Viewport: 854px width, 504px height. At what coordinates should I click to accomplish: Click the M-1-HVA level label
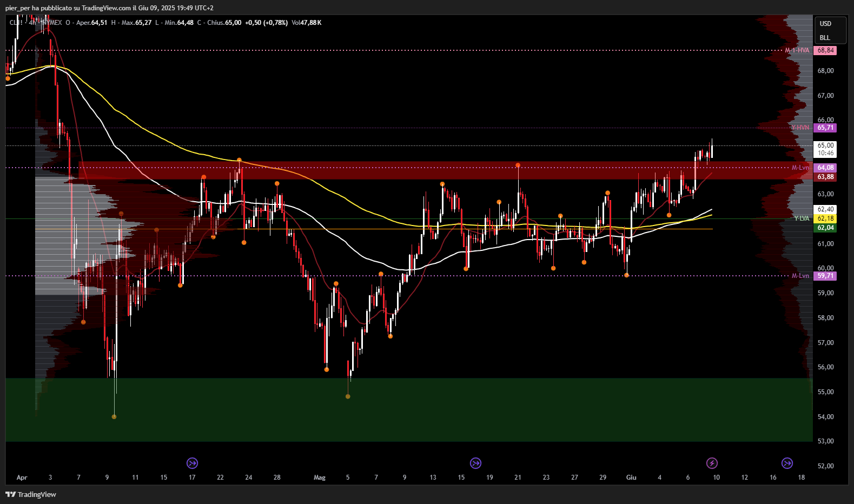pyautogui.click(x=797, y=50)
